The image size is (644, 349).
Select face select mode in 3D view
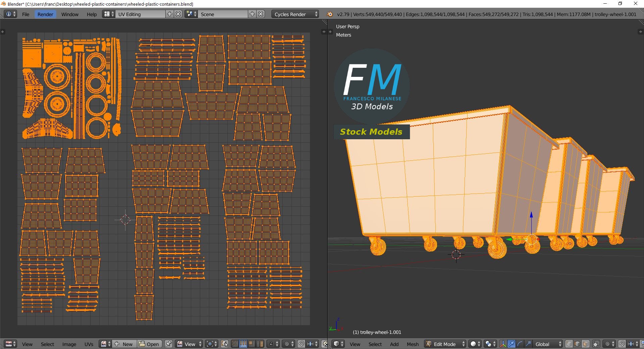pos(586,344)
